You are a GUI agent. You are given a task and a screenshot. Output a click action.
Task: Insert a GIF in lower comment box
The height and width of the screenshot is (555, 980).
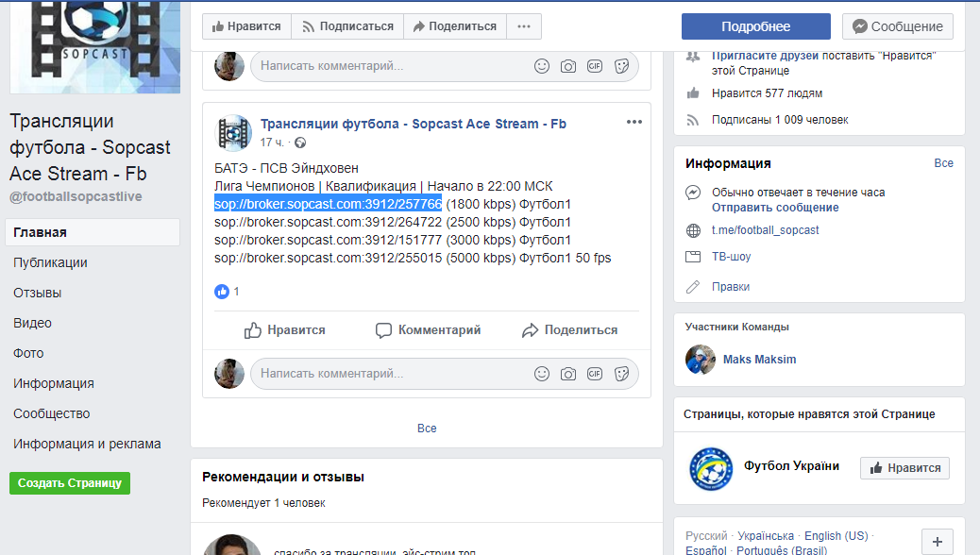(595, 374)
